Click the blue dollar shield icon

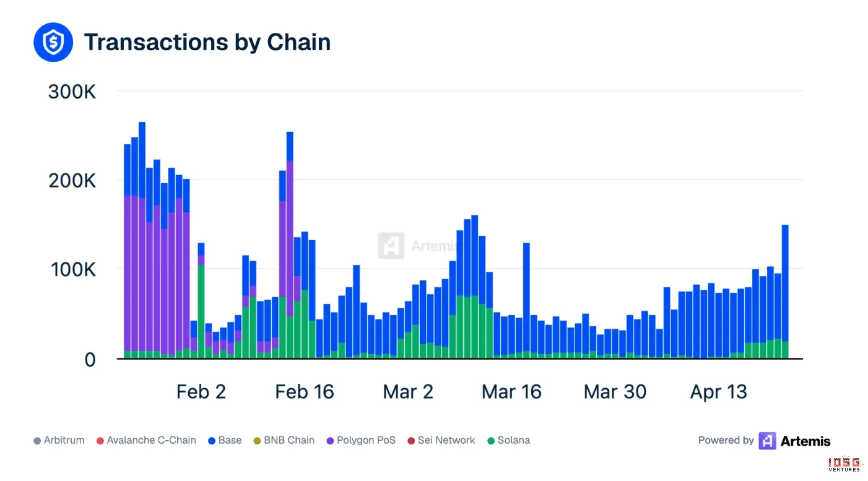(53, 41)
